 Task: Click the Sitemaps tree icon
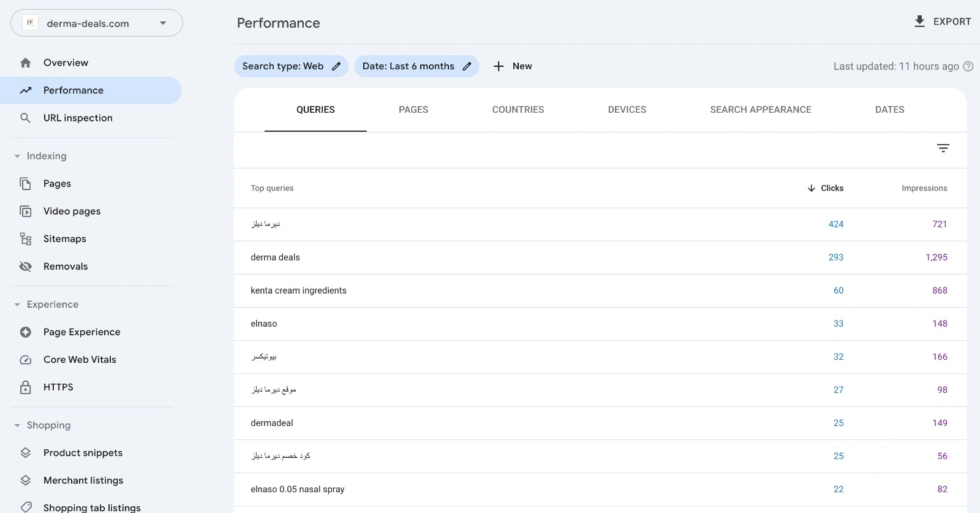point(25,238)
